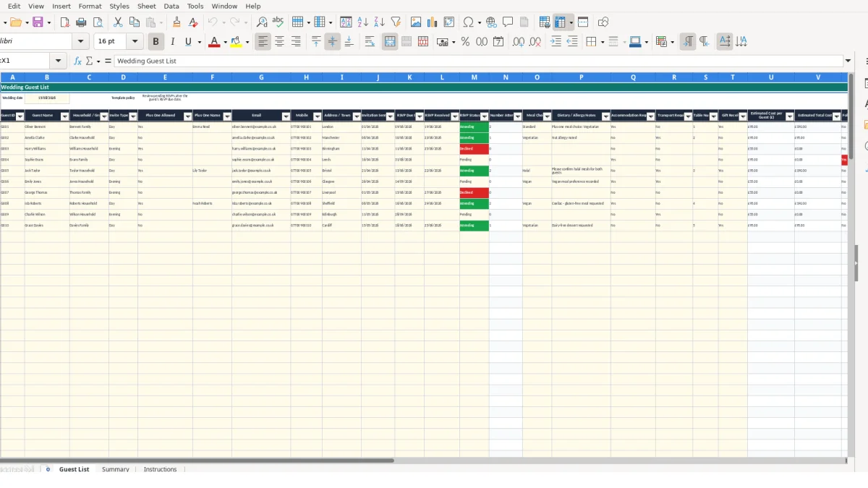
Task: Open the Data menu
Action: point(171,6)
